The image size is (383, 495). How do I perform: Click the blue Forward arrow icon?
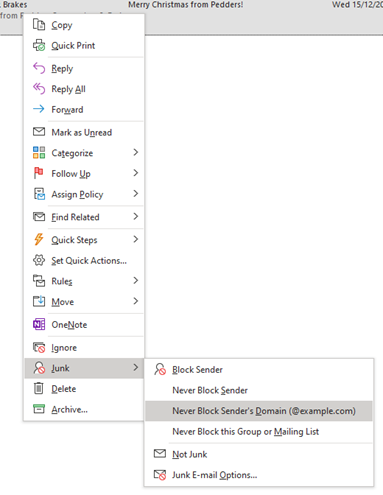click(x=39, y=109)
